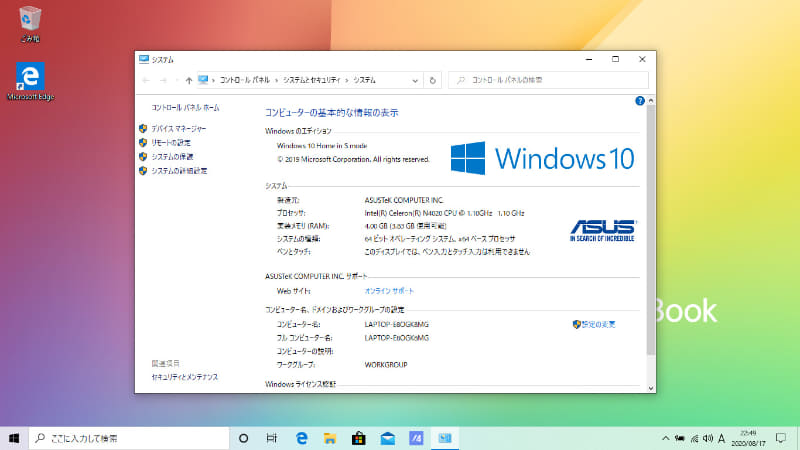This screenshot has width=800, height=450.
Task: Open the Action Center notification icon
Action: click(x=781, y=438)
